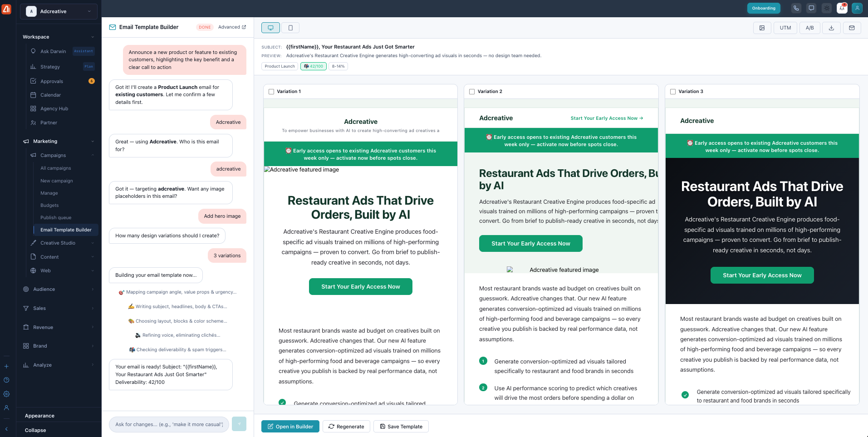Click the Onboarding button
Image resolution: width=868 pixels, height=437 pixels.
[764, 8]
